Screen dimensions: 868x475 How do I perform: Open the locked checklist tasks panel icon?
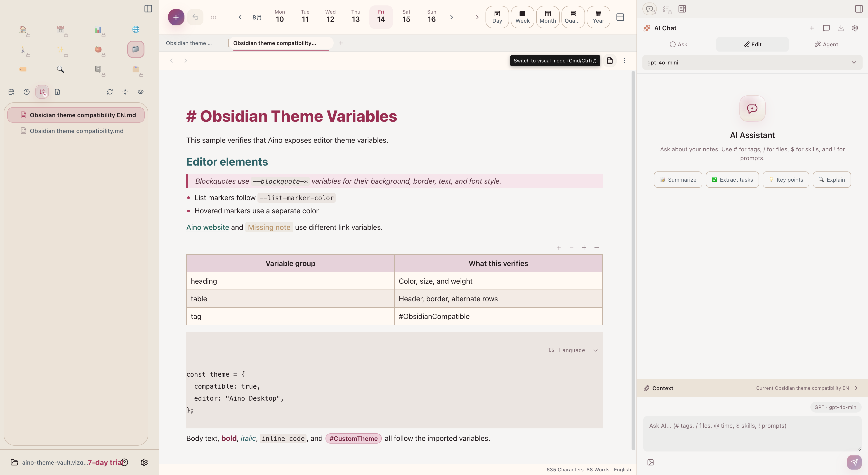coord(667,9)
